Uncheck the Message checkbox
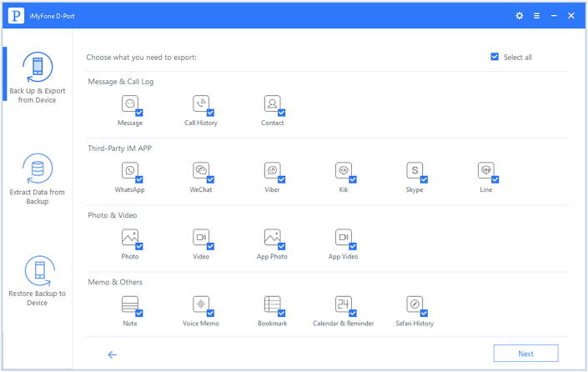This screenshot has width=588, height=372. [139, 113]
